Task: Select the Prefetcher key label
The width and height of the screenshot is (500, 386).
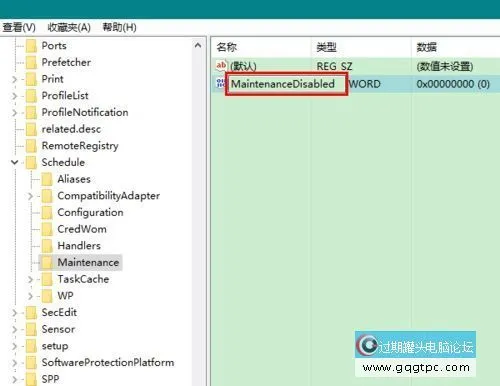Action: (66, 62)
